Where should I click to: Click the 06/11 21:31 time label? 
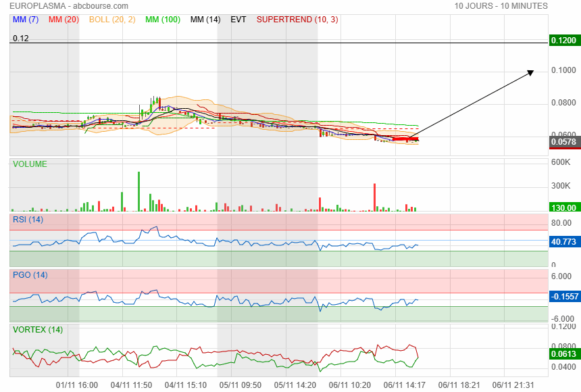pyautogui.click(x=513, y=385)
